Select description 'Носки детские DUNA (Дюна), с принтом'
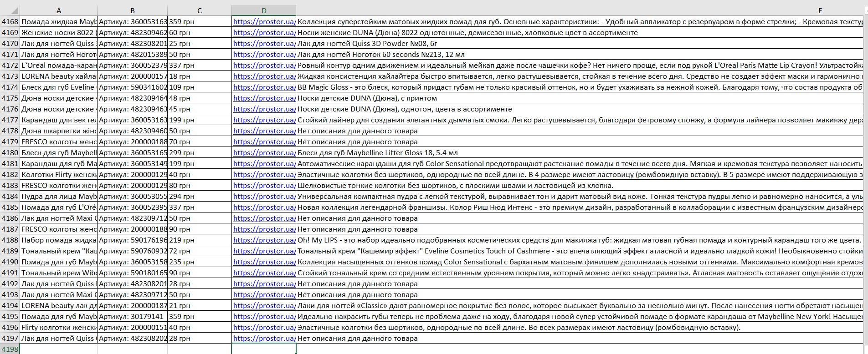This screenshot has height=354, width=868. (580, 98)
